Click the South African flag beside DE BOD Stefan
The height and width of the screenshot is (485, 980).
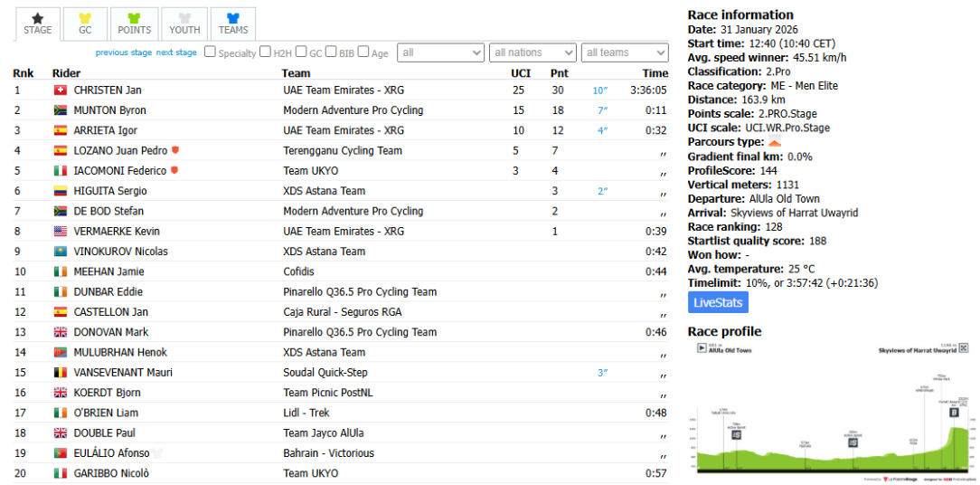click(61, 212)
